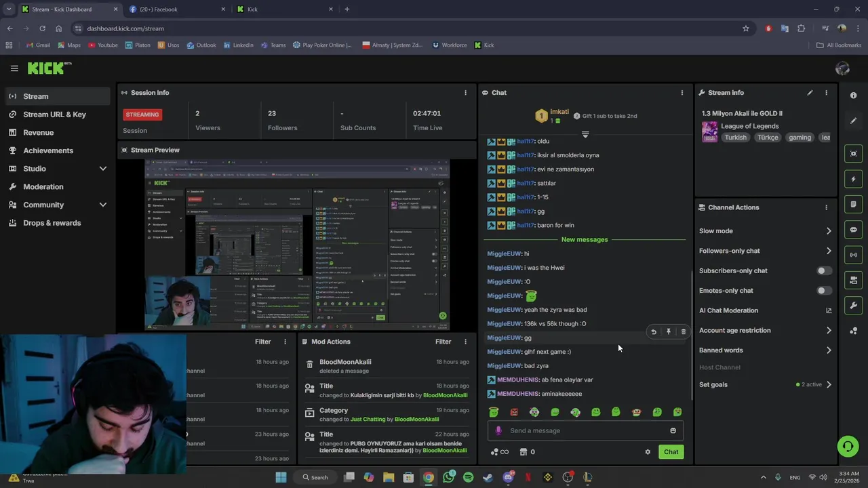This screenshot has width=868, height=488.
Task: Open Achievements in sidebar
Action: [58, 150]
